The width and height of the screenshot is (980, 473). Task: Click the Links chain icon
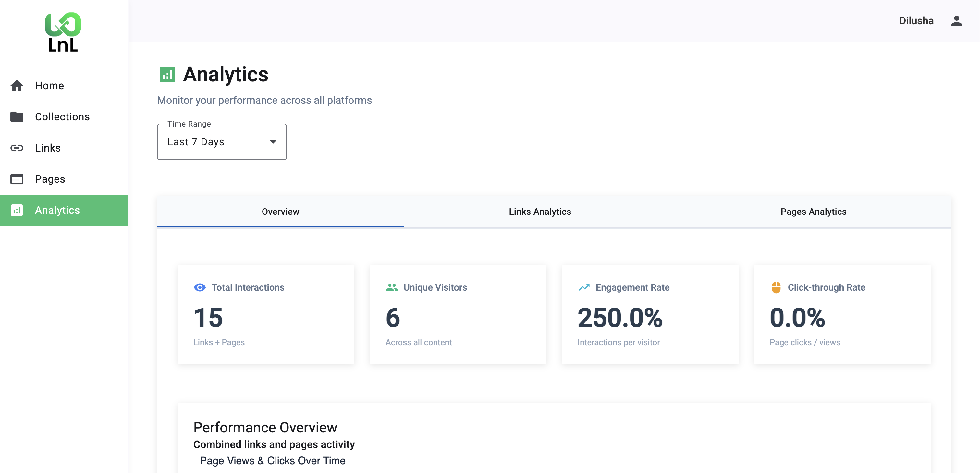[17, 148]
